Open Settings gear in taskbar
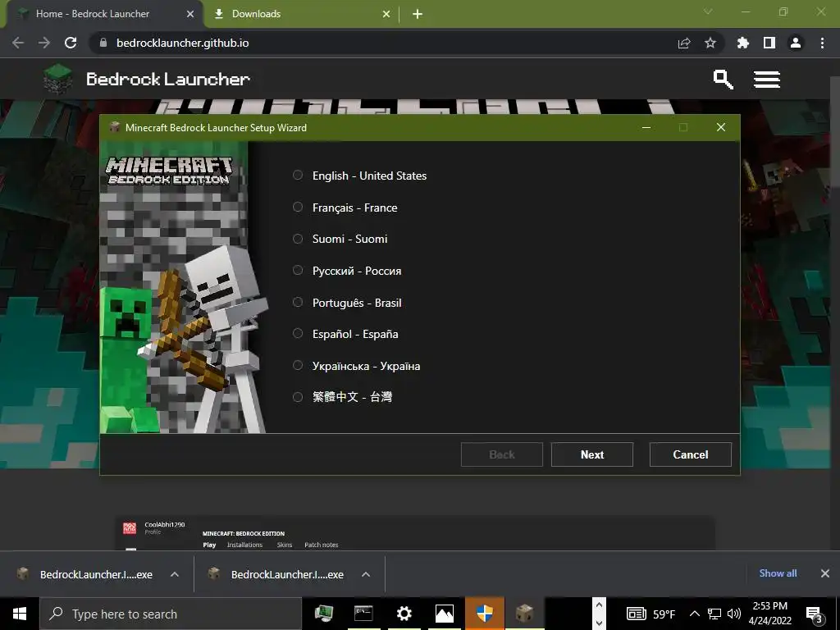Image resolution: width=840 pixels, height=630 pixels. (404, 614)
